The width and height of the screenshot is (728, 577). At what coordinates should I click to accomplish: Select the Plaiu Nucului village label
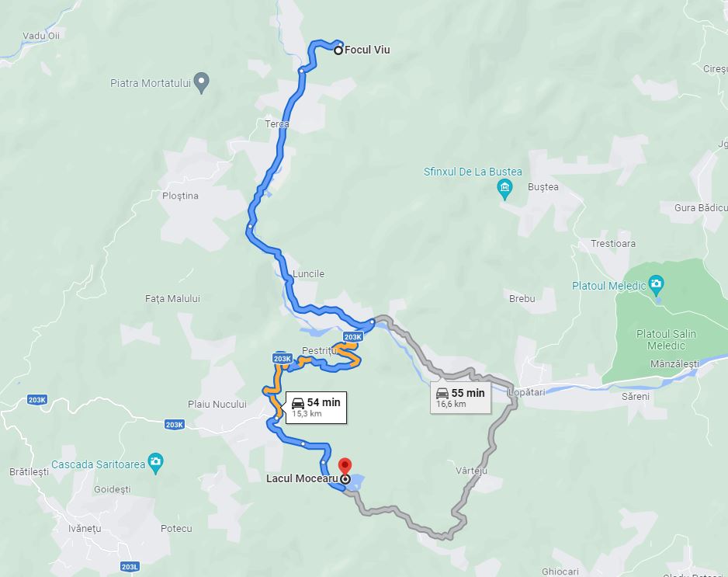(x=217, y=404)
